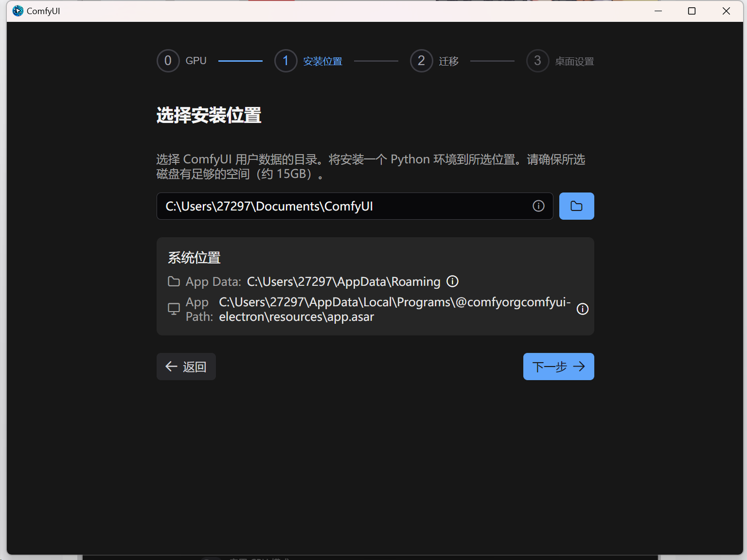Click the 系统位置 heading
The image size is (747, 560).
pos(194,258)
